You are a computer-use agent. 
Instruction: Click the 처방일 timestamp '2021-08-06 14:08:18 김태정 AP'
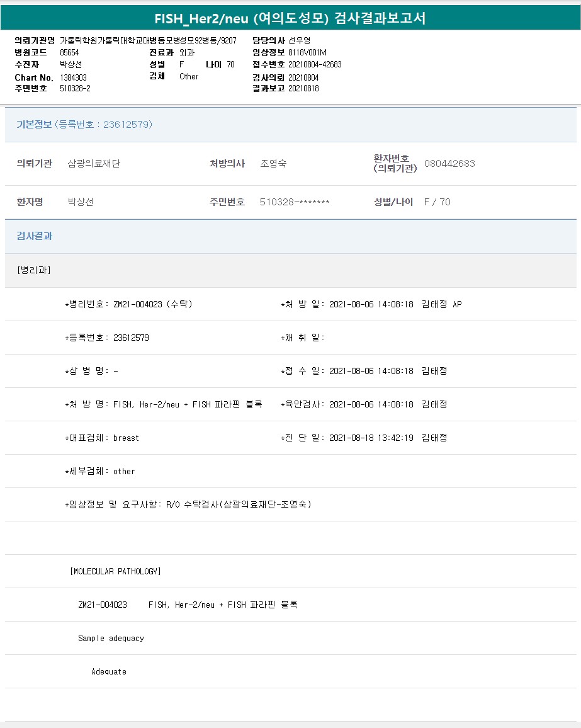tap(395, 304)
